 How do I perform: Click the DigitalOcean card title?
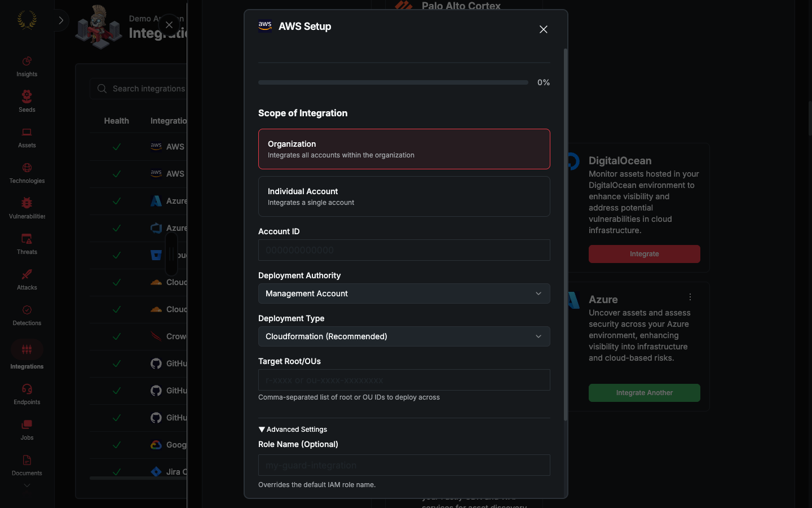pos(620,161)
